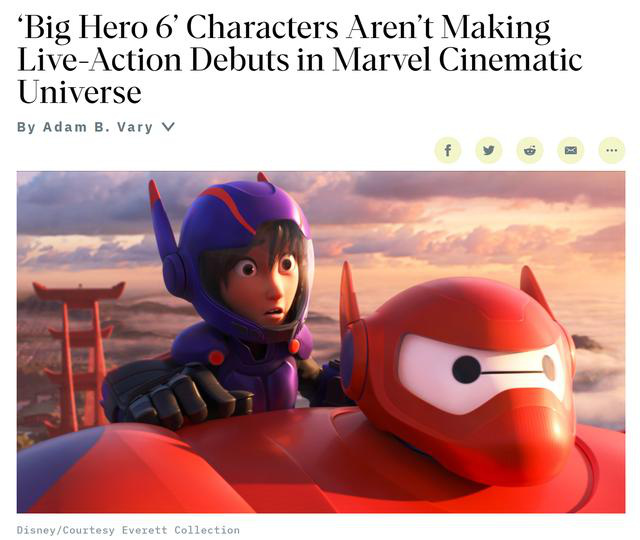The height and width of the screenshot is (540, 640).
Task: Expand author details chevron beside Adam B. Vary
Action: point(168,127)
